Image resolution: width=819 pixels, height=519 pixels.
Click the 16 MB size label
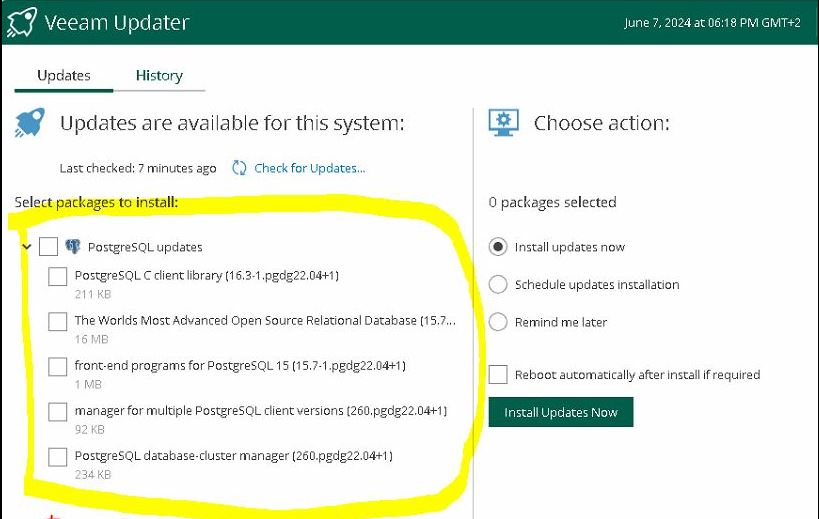pyautogui.click(x=91, y=339)
